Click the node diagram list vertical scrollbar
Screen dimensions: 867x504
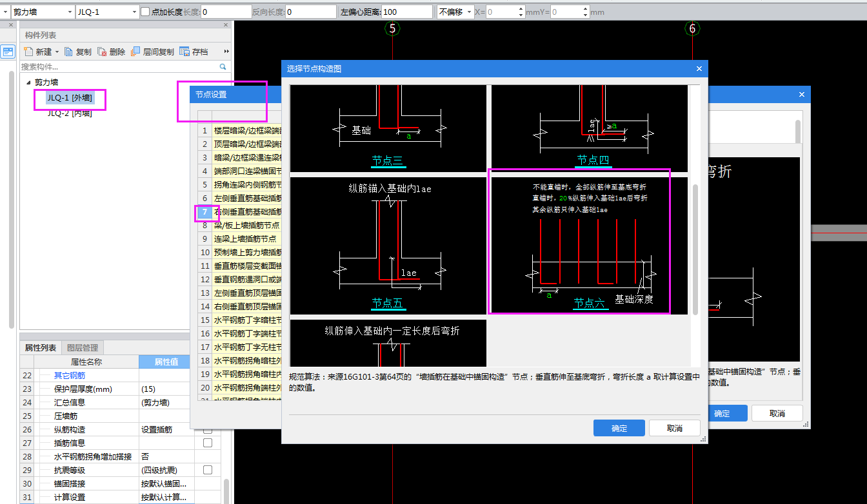click(x=695, y=250)
